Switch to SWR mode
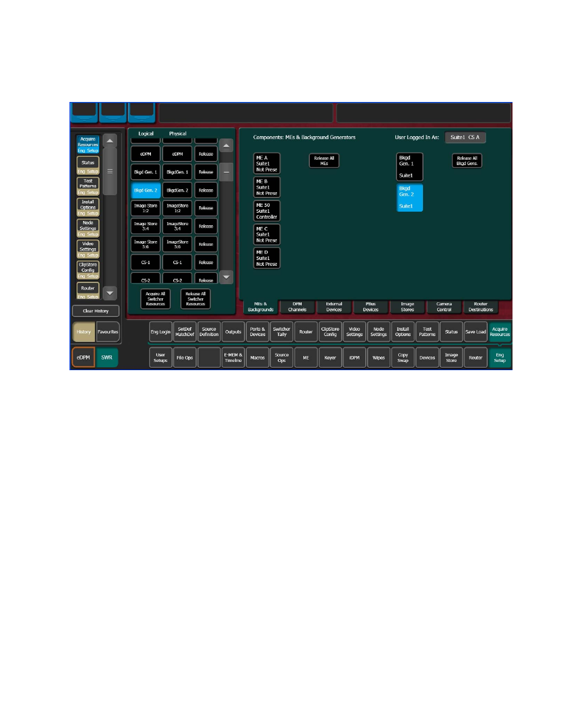 click(x=107, y=358)
